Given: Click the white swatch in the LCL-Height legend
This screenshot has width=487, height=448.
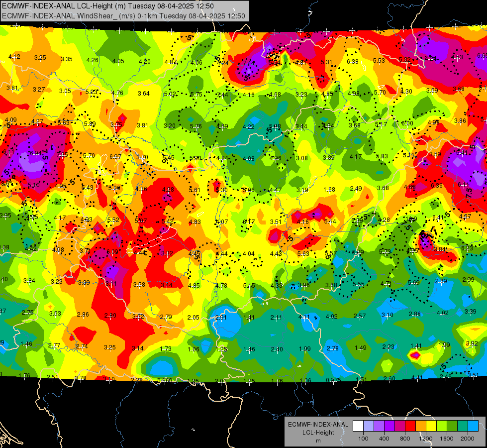Looking at the screenshot, I should tap(358, 426).
